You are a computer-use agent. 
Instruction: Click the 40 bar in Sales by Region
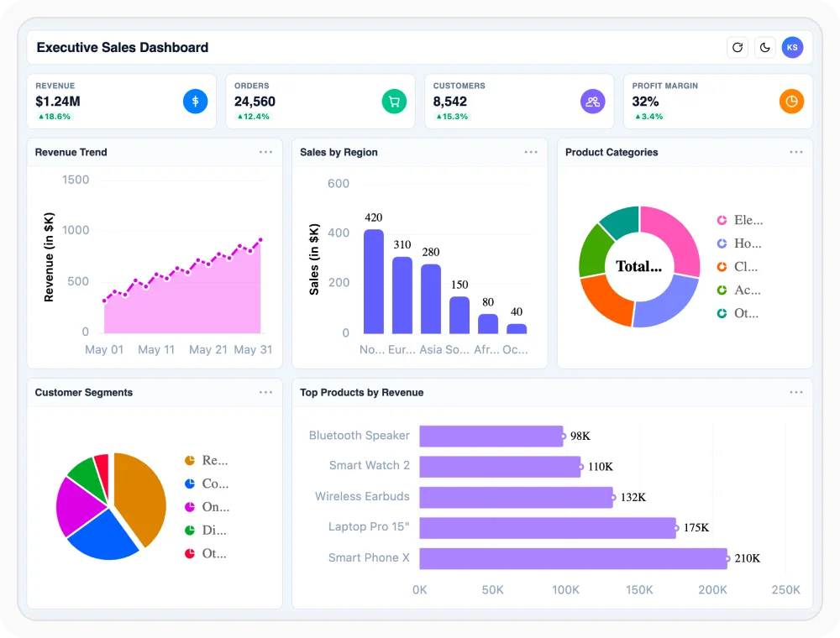[517, 329]
